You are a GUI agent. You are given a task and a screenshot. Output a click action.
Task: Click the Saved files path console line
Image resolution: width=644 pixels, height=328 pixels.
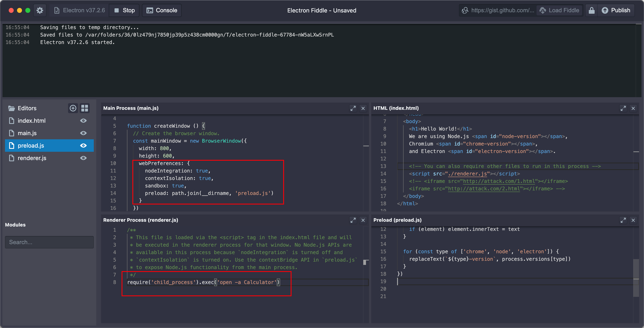tap(187, 35)
